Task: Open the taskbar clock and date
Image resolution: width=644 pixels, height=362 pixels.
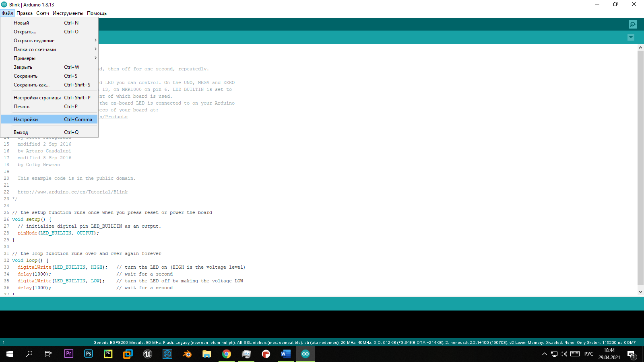Action: coord(609,354)
